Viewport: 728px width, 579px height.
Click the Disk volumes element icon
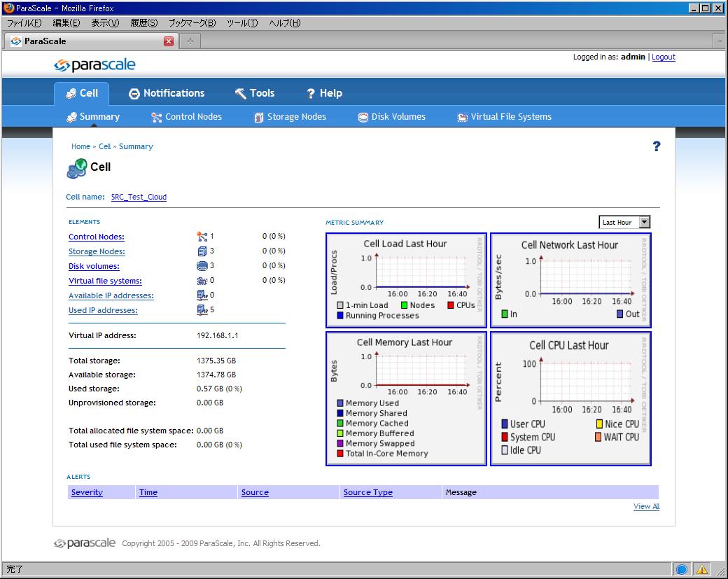coord(202,266)
